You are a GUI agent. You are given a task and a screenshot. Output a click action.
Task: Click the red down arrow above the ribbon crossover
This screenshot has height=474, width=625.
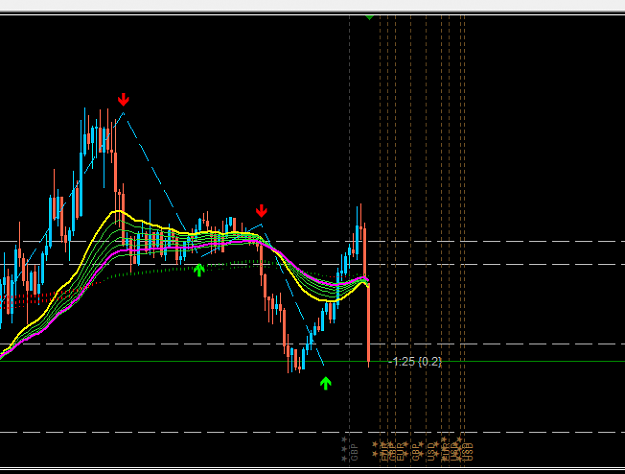(x=261, y=211)
